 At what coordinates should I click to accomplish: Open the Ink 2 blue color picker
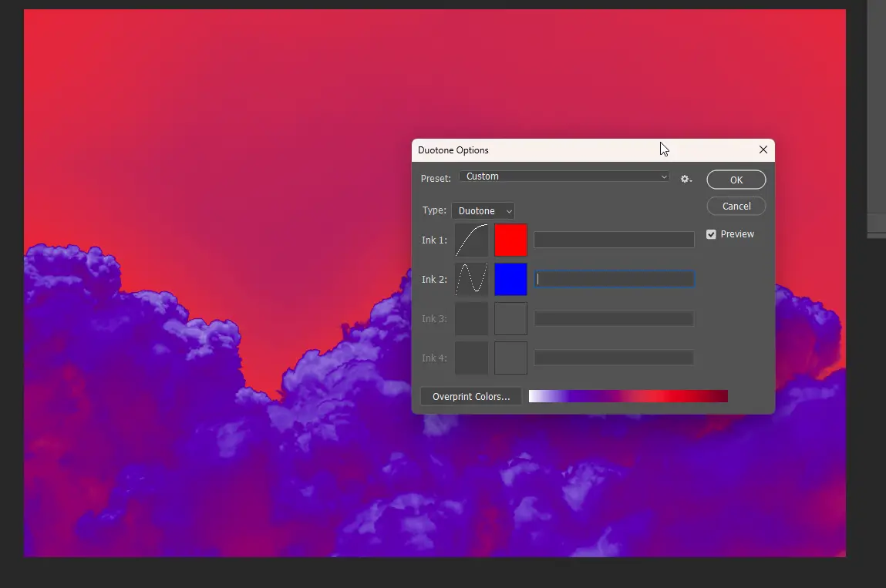point(510,279)
